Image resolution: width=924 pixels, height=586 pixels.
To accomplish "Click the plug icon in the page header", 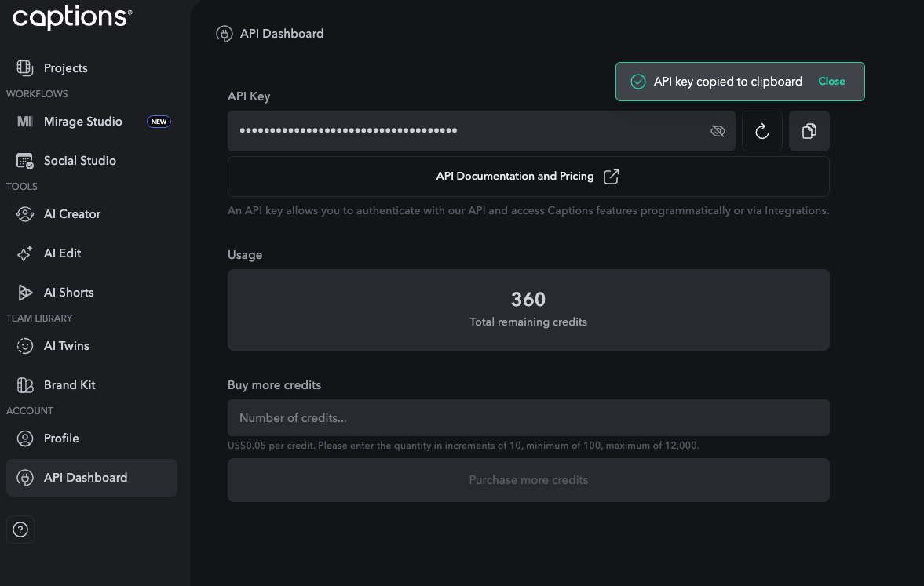I will tap(224, 34).
